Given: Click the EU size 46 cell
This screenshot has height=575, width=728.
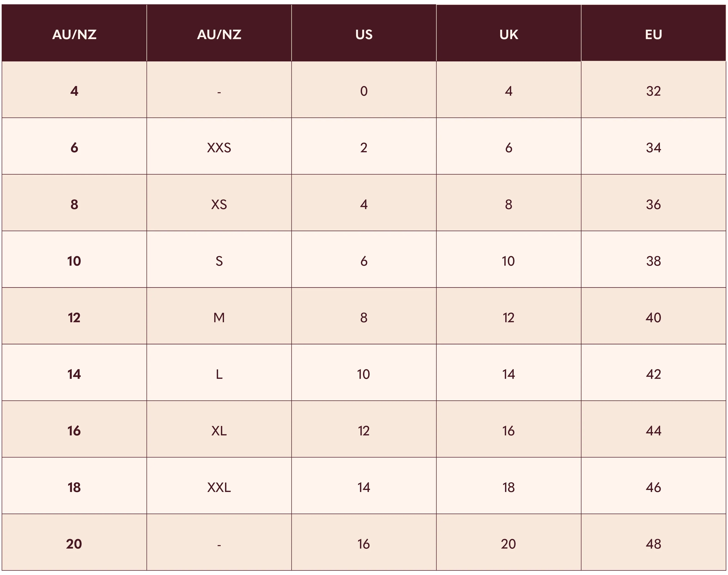Looking at the screenshot, I should point(653,487).
